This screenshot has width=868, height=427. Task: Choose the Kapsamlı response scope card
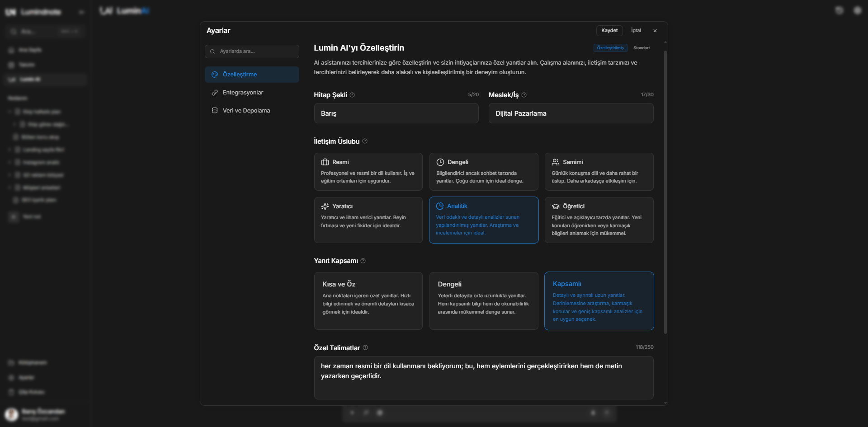pyautogui.click(x=599, y=301)
